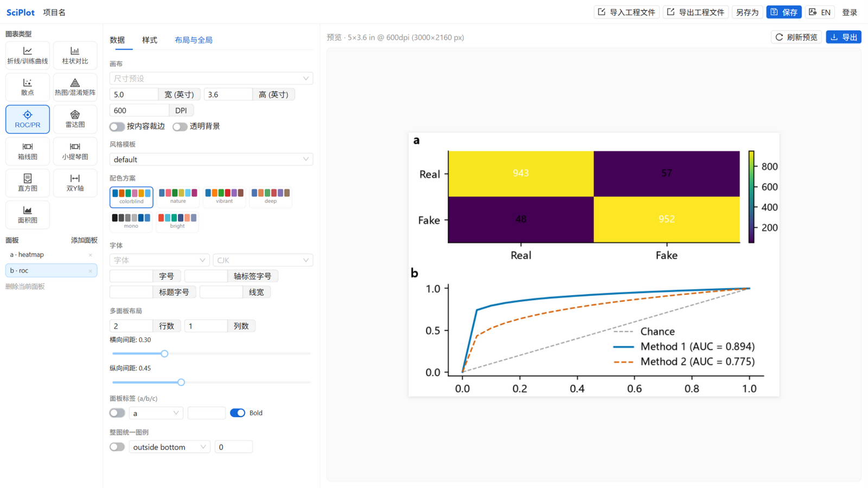Enable the transparent background switch
This screenshot has height=488, width=868.
click(180, 126)
